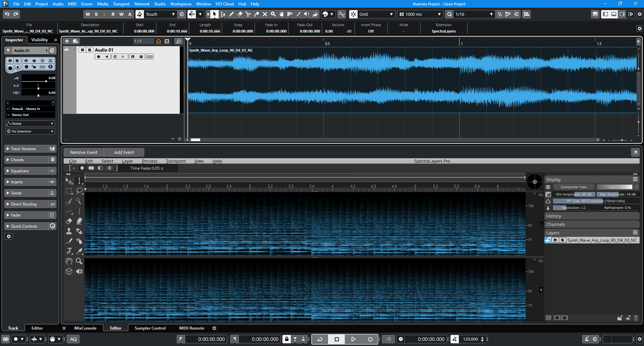Click transport Play button
This screenshot has width=644, height=346.
354,339
